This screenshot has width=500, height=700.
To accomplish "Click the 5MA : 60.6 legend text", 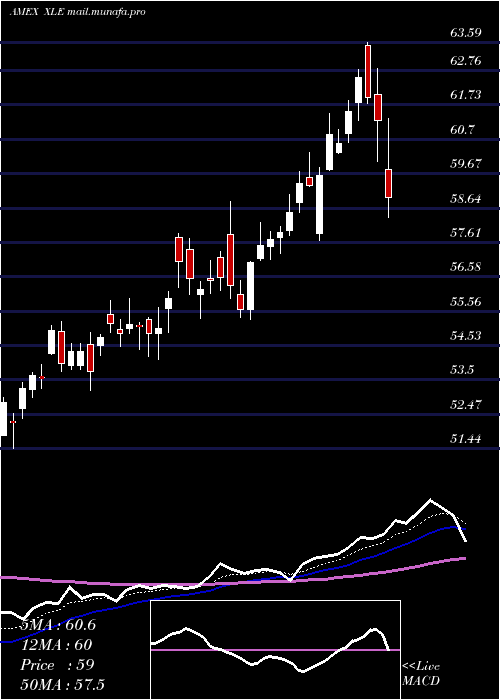I will pos(58,625).
